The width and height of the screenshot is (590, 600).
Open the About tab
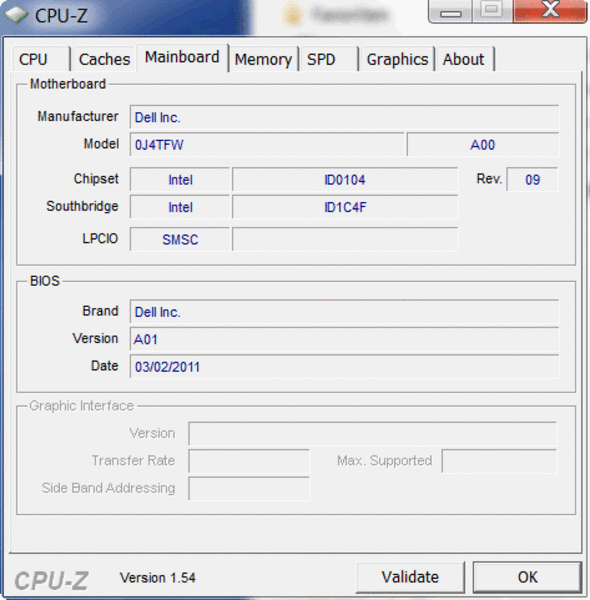tap(464, 59)
